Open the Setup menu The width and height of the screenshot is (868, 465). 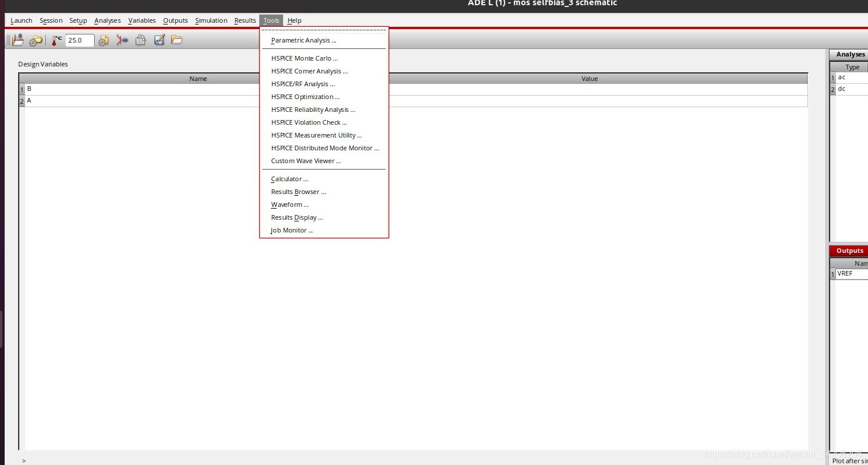(x=78, y=20)
